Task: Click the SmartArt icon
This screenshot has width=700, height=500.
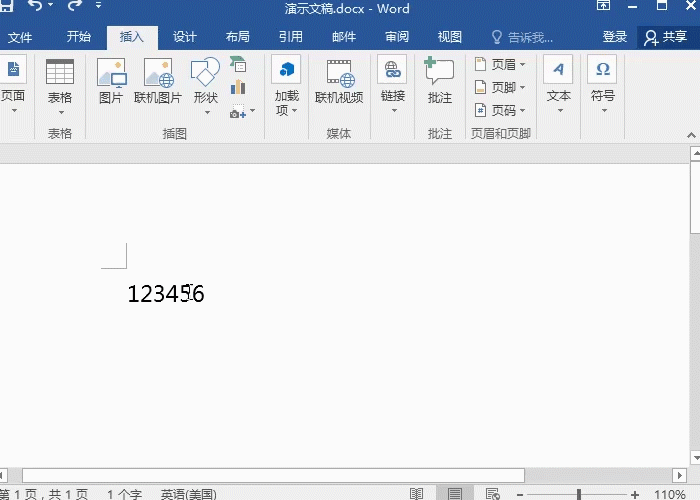Action: click(238, 65)
